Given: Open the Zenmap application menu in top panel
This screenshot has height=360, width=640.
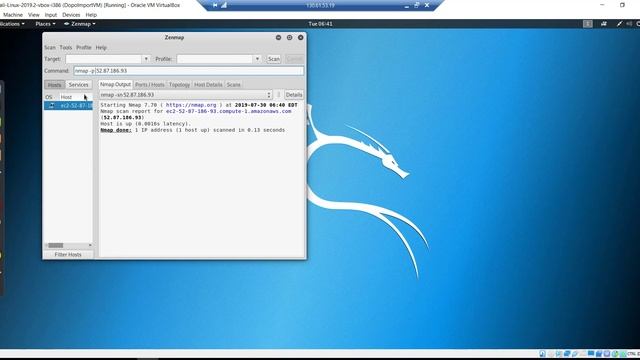Looking at the screenshot, I should point(80,24).
